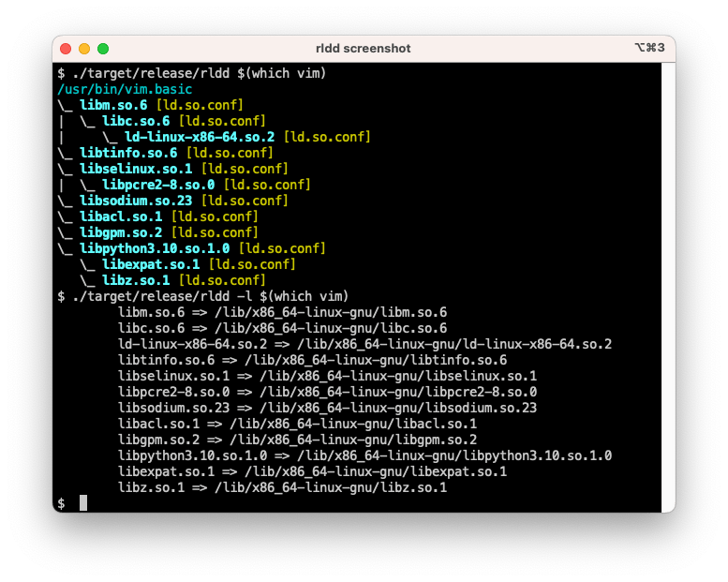728x582 pixels.
Task: Click the command './target/release/rldd -l $(which vim)'
Action: pos(210,296)
